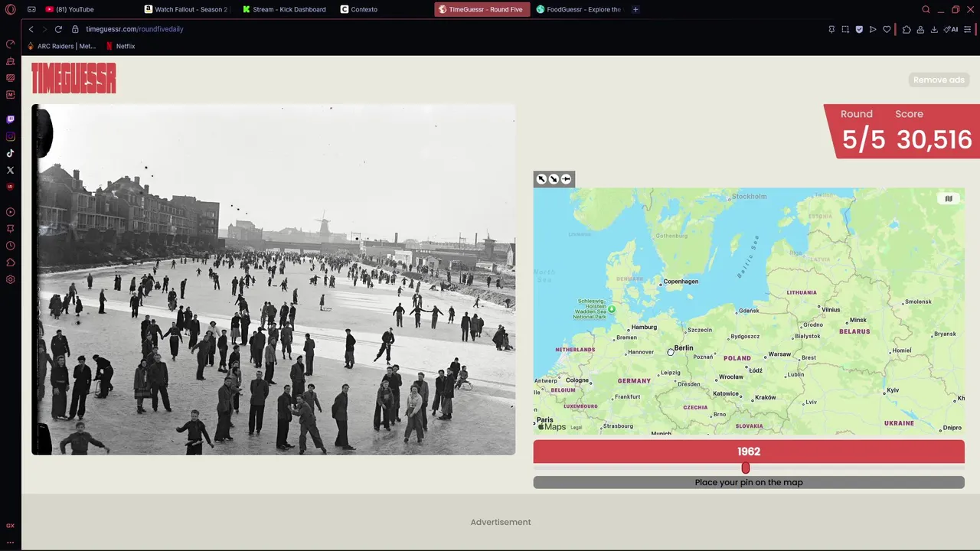
Task: Click the My Flow send arrow icon
Action: click(x=873, y=29)
